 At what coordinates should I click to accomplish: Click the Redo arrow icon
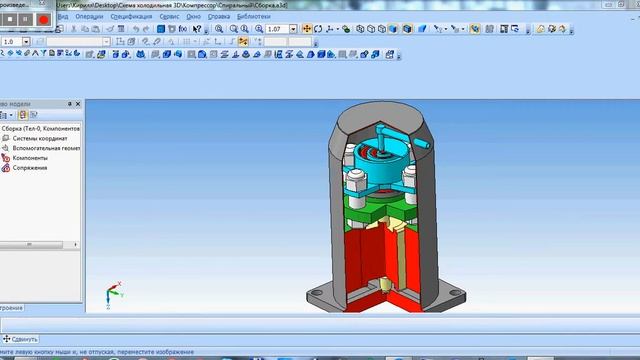click(x=146, y=29)
